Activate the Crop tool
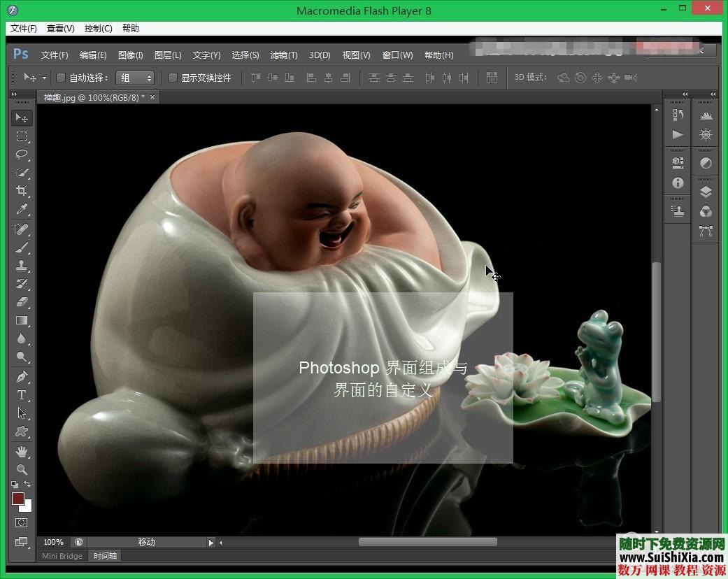The image size is (728, 579). coord(22,190)
